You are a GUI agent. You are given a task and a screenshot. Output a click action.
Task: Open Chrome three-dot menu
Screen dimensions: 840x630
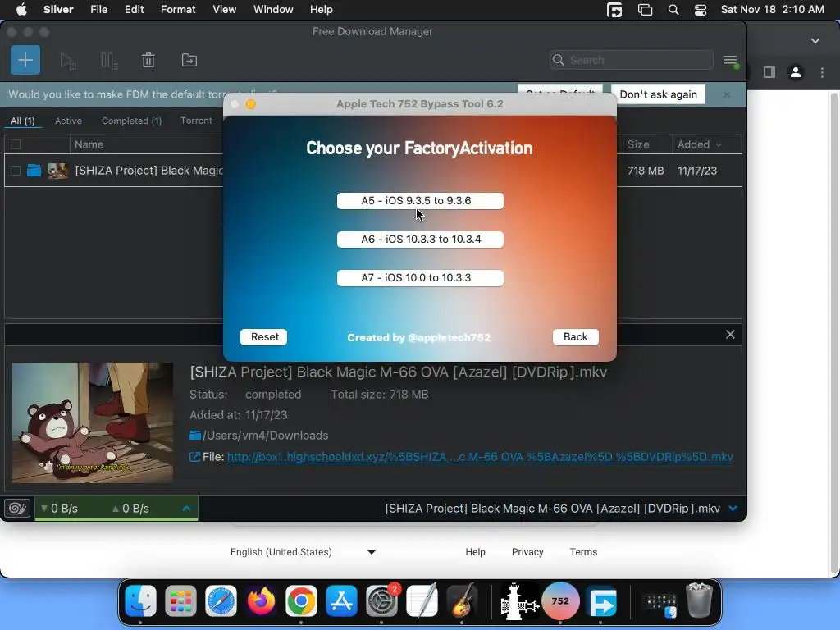pyautogui.click(x=822, y=72)
